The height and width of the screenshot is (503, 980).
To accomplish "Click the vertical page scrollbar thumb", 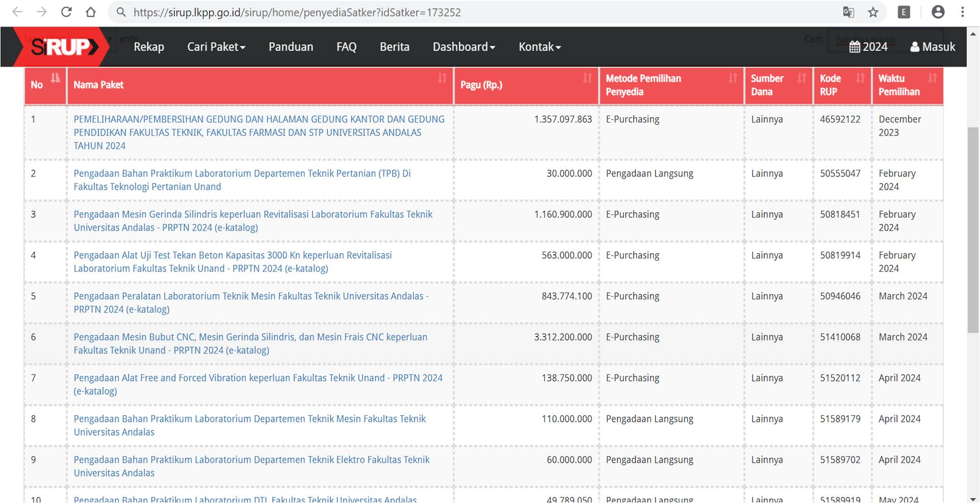I will [973, 230].
